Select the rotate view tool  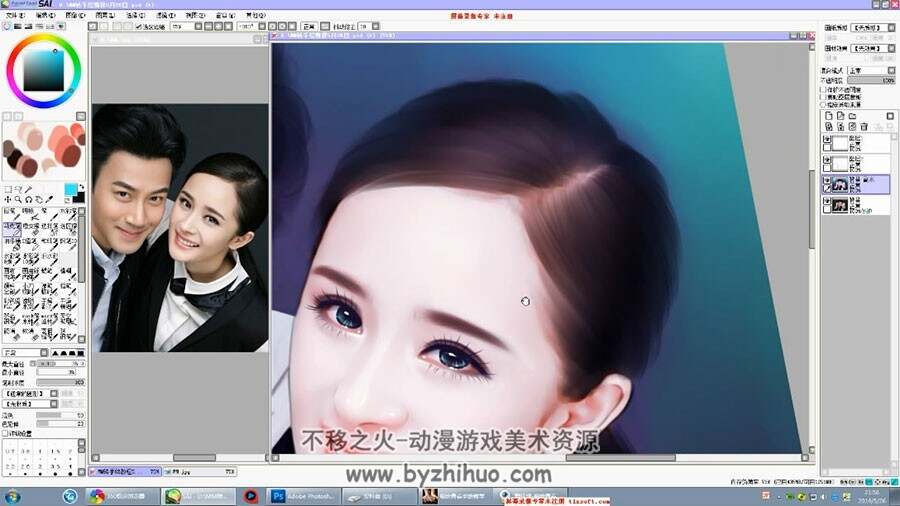(28, 199)
